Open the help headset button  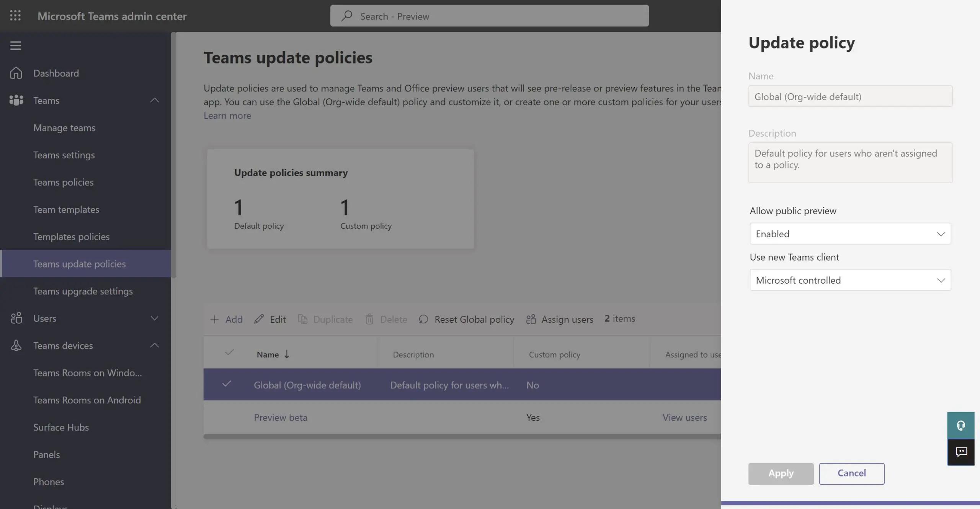click(961, 425)
